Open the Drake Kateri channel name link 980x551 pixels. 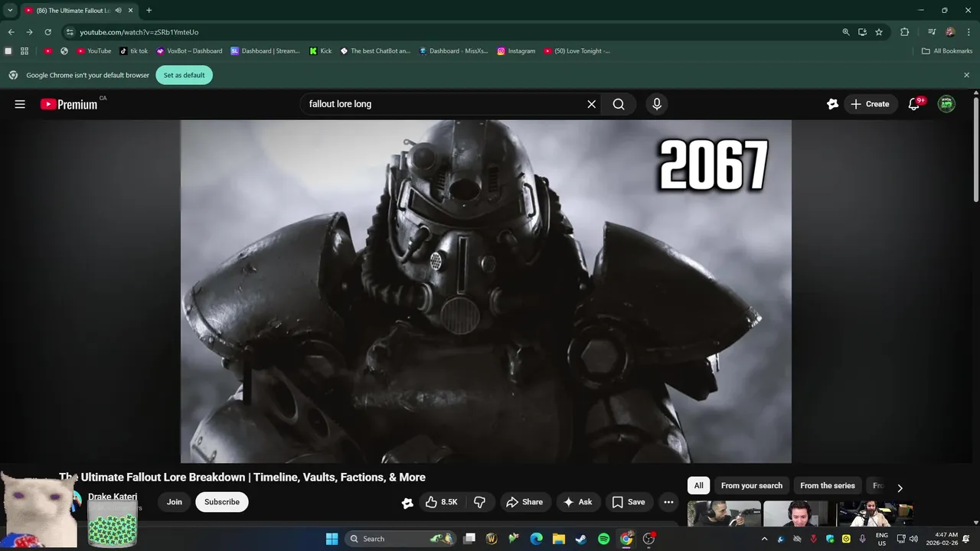113,497
